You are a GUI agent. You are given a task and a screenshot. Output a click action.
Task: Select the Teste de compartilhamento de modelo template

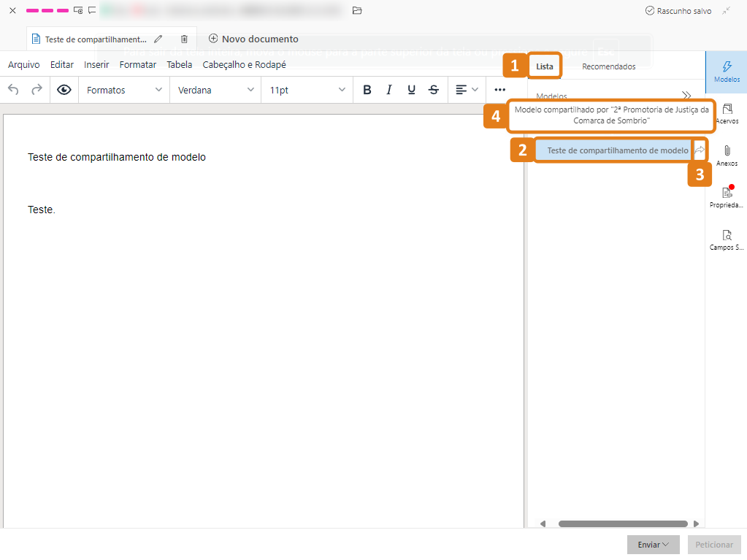click(616, 150)
